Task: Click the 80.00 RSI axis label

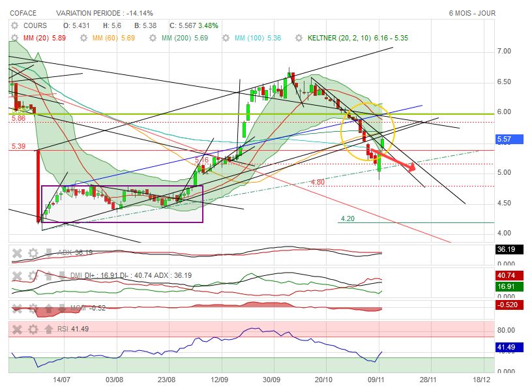Action: [506, 330]
